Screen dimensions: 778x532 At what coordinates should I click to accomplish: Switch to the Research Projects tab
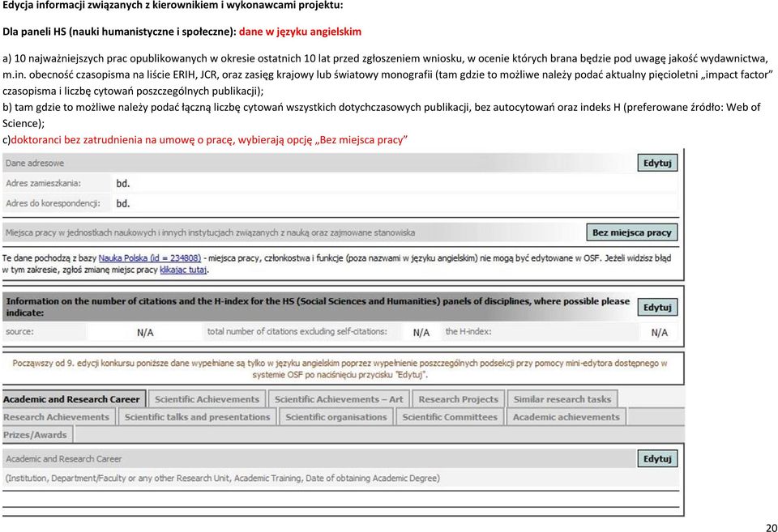[459, 399]
